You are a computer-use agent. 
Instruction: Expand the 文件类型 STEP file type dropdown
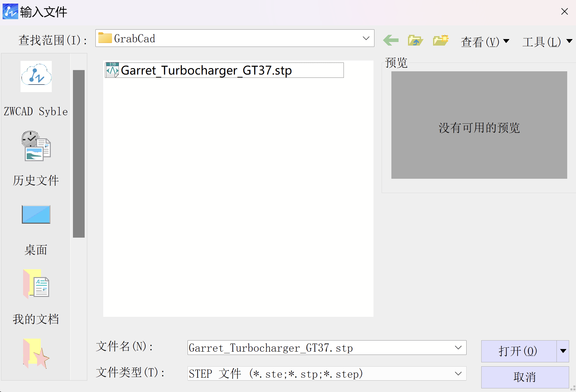pos(458,373)
